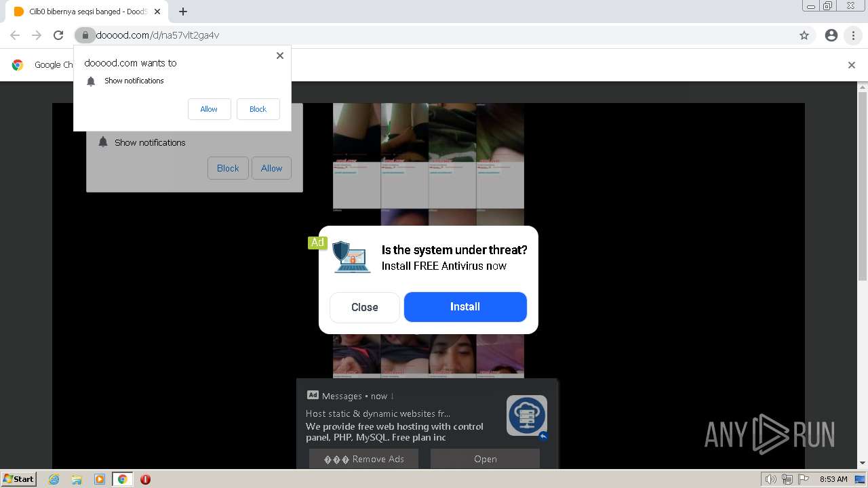The image size is (868, 488).
Task: Launch Internet Explorer from taskbar
Action: (54, 479)
